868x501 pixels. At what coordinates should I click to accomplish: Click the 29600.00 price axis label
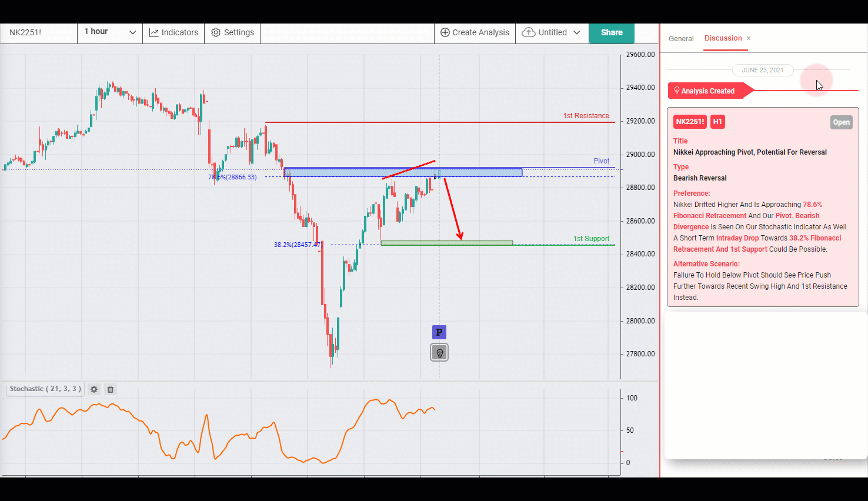pyautogui.click(x=640, y=55)
